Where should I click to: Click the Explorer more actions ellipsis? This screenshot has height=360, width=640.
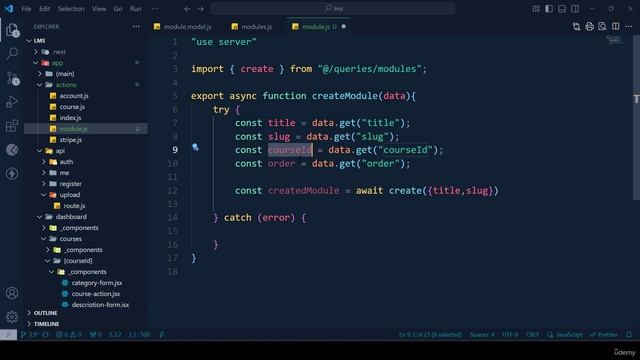(x=136, y=27)
